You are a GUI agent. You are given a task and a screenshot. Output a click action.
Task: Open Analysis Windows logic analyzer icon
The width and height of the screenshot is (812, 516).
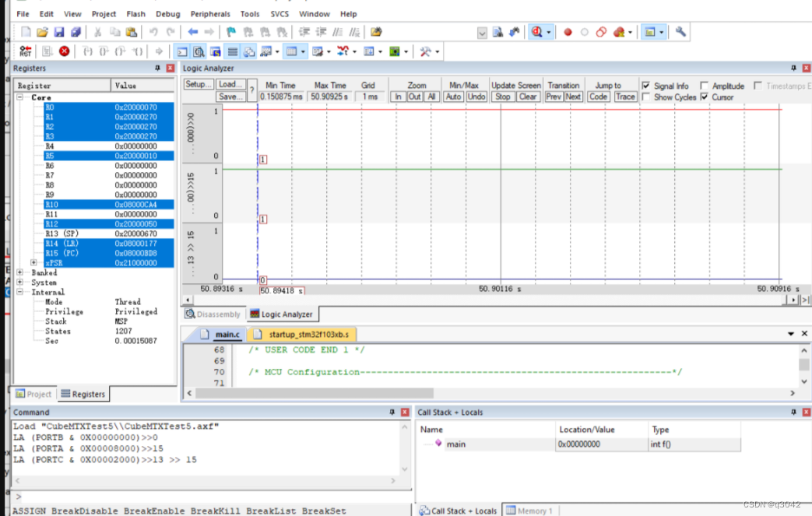coord(343,51)
